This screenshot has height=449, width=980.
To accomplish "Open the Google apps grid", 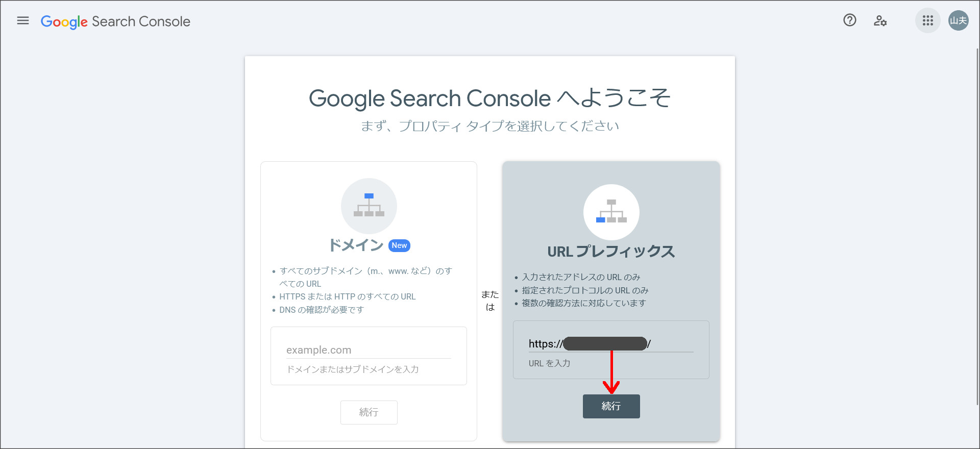I will click(x=928, y=21).
